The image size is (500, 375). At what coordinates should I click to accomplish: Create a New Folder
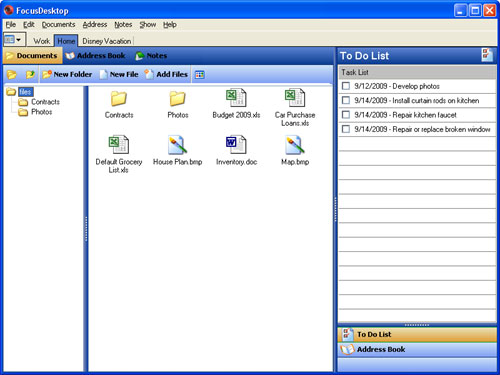67,74
